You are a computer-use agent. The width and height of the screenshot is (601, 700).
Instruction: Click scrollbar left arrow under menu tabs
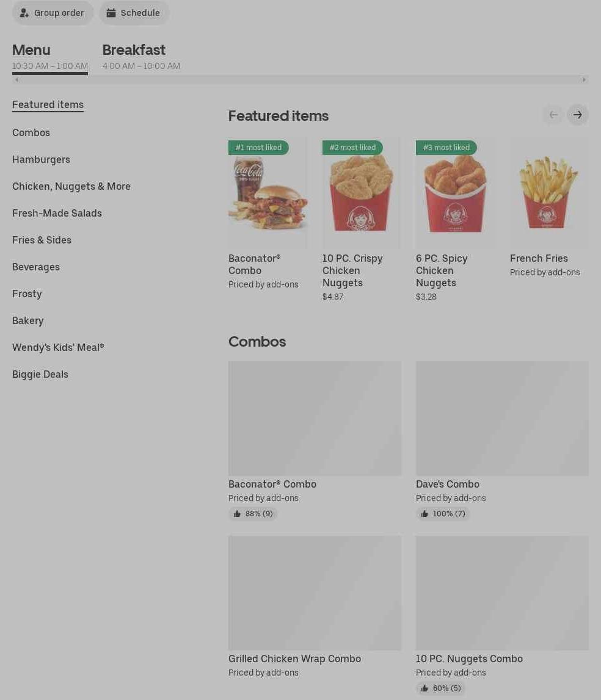pyautogui.click(x=17, y=80)
